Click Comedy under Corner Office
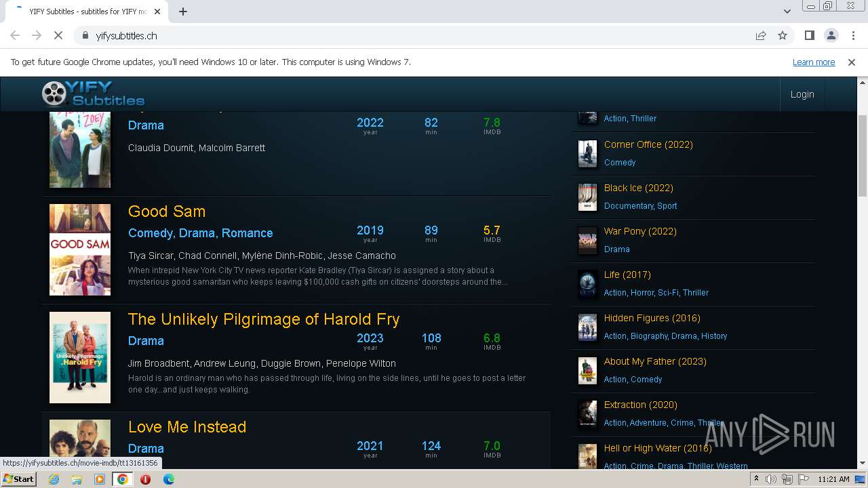868x488 pixels. (620, 163)
